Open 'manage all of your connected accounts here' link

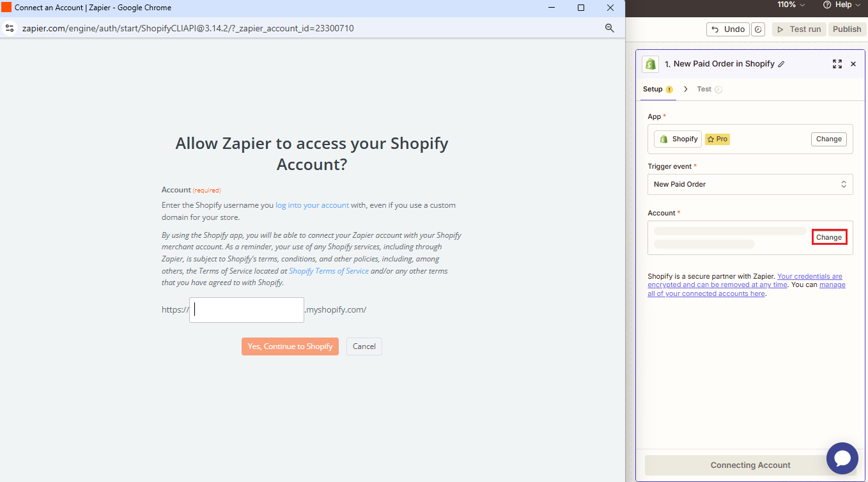(747, 290)
